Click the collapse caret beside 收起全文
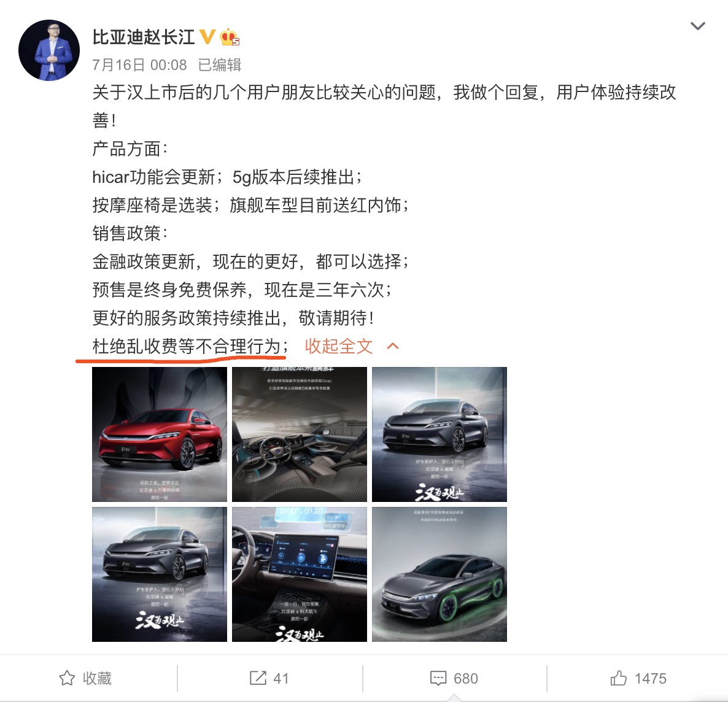The width and height of the screenshot is (728, 702). pyautogui.click(x=393, y=346)
